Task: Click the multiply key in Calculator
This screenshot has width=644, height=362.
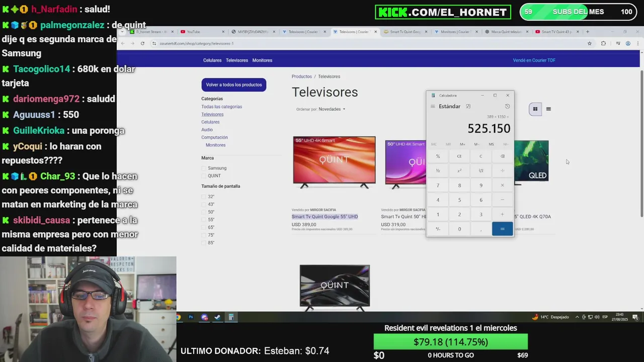Action: coord(502,186)
